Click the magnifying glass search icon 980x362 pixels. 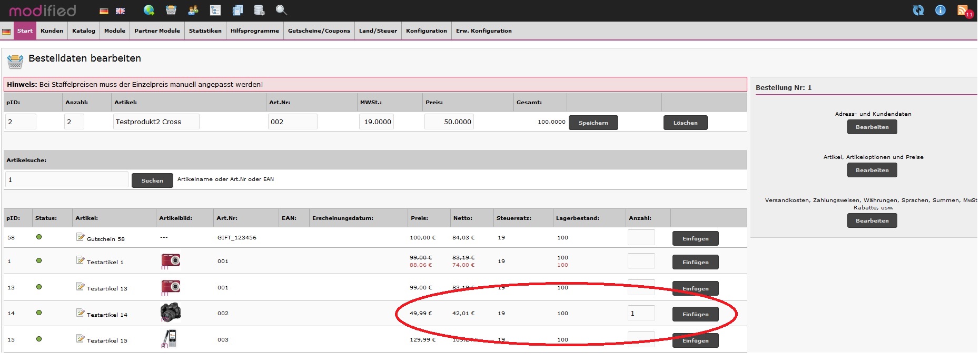281,10
